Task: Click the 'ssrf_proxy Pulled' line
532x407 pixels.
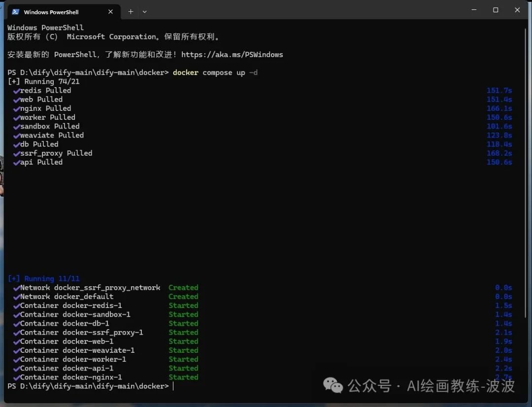Action: click(53, 153)
